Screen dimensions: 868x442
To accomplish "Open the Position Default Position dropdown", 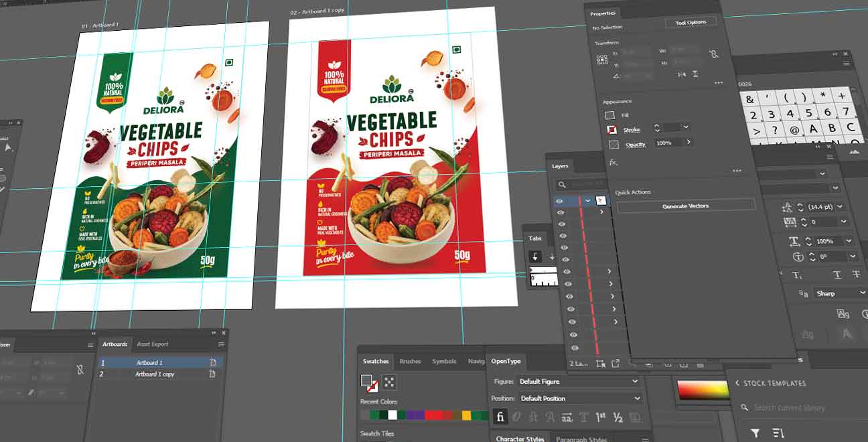I will pyautogui.click(x=580, y=398).
